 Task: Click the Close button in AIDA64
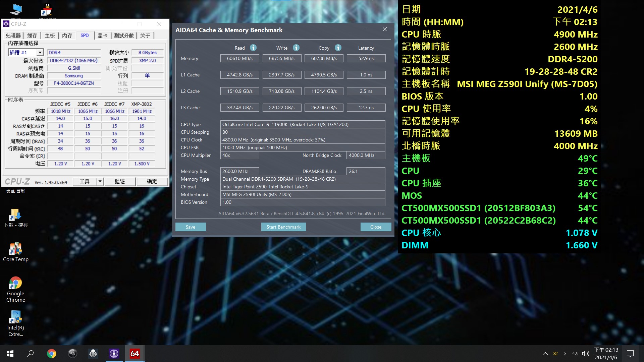pyautogui.click(x=376, y=227)
